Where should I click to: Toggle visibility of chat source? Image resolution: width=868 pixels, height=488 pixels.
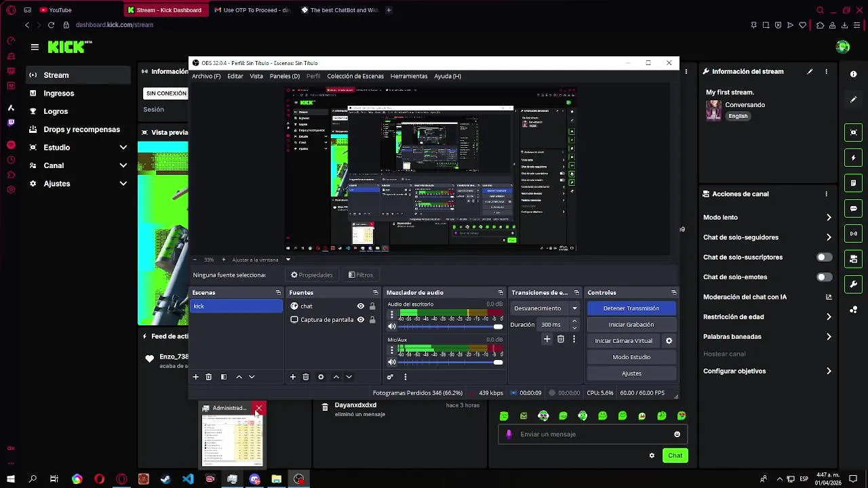(361, 306)
